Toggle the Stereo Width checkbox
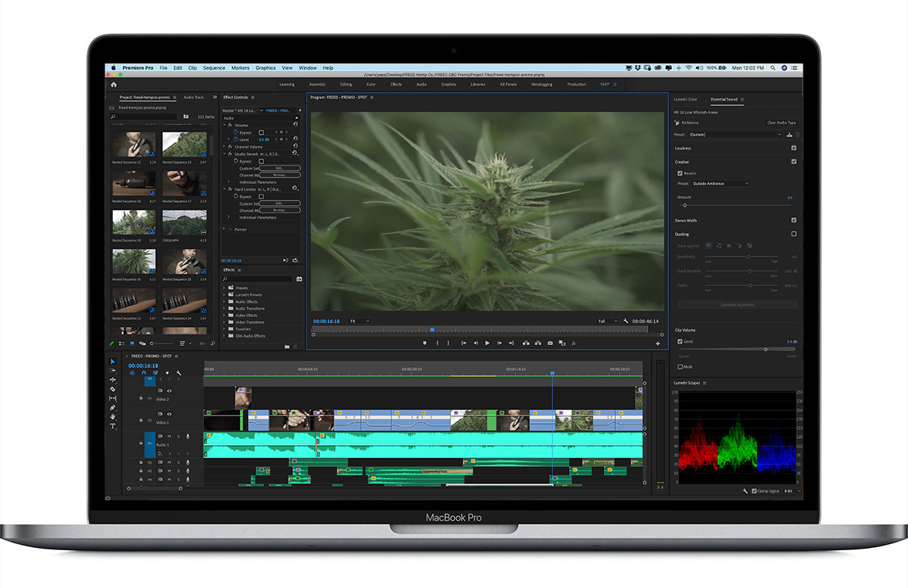The width and height of the screenshot is (908, 588). [794, 220]
